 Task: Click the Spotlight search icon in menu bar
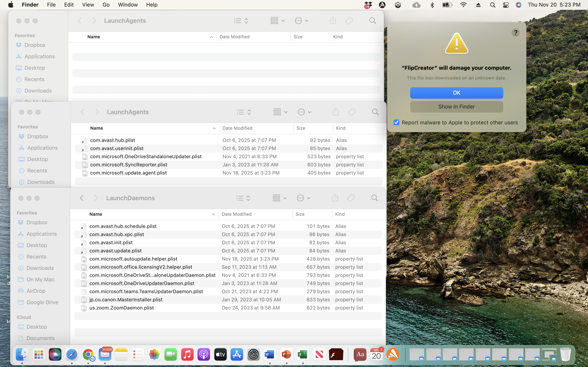pos(492,5)
